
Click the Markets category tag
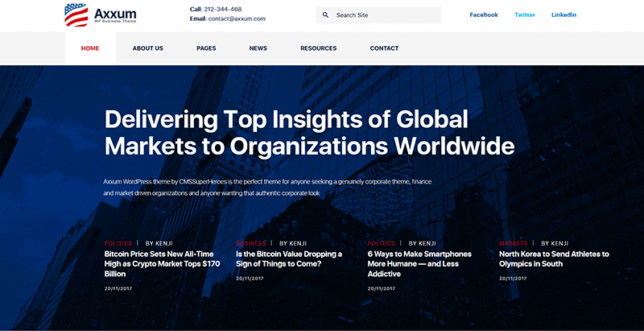click(514, 243)
